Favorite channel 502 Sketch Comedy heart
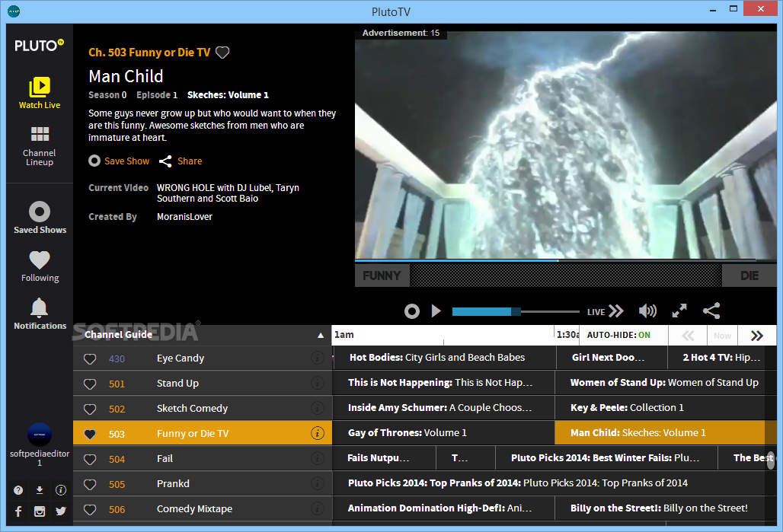The image size is (783, 532). coord(90,409)
